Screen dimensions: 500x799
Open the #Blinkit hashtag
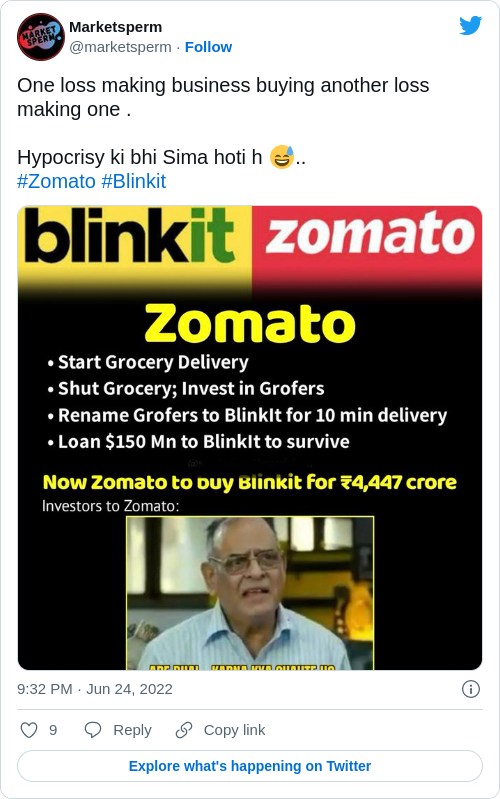coord(134,181)
